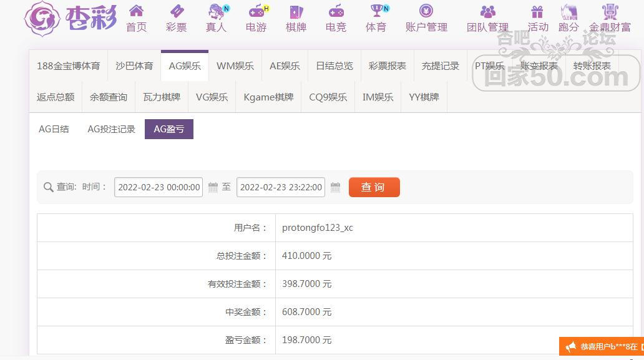
Task: Switch to 瓦力棋牌 tab
Action: click(162, 97)
